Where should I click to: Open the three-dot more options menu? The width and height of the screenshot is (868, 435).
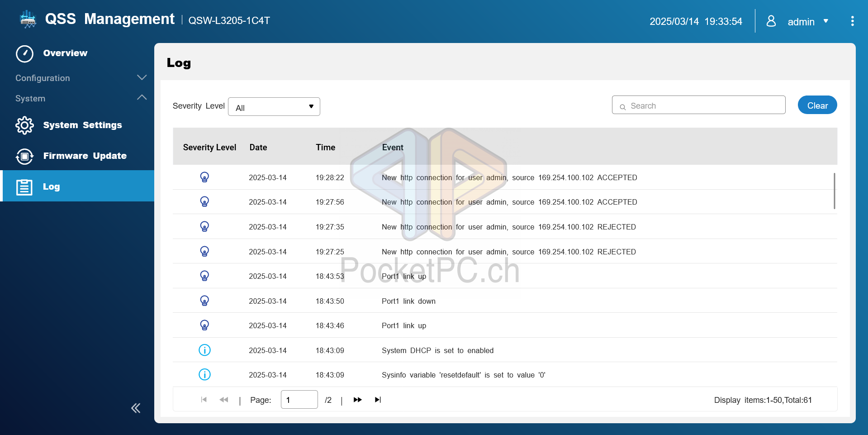pos(852,21)
